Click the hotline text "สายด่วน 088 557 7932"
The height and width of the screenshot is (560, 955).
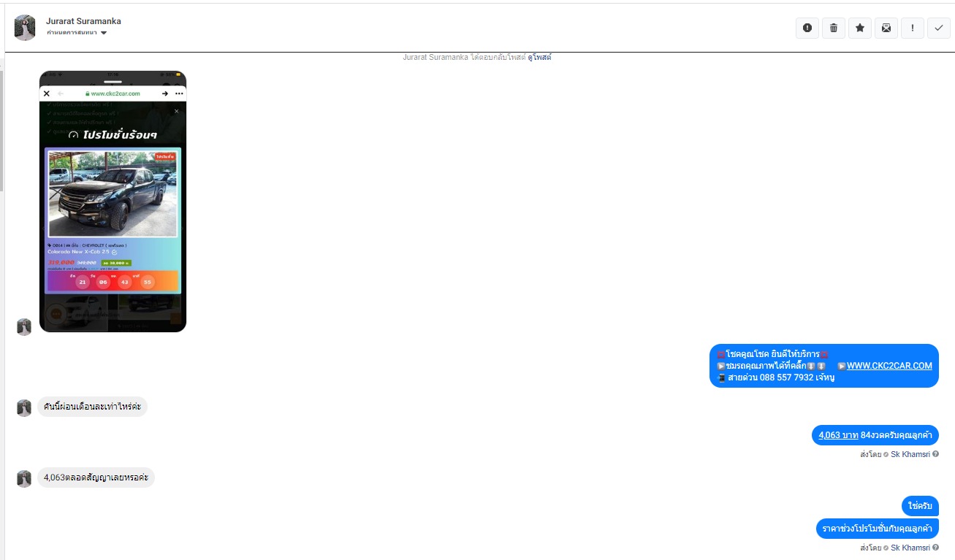coord(769,377)
